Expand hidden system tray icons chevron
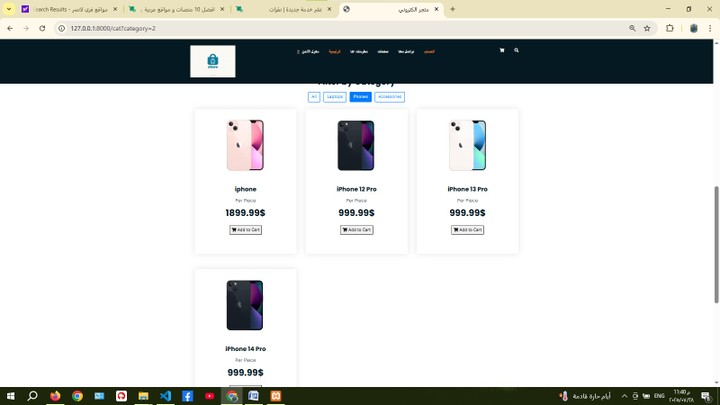720x405 pixels. (x=624, y=396)
